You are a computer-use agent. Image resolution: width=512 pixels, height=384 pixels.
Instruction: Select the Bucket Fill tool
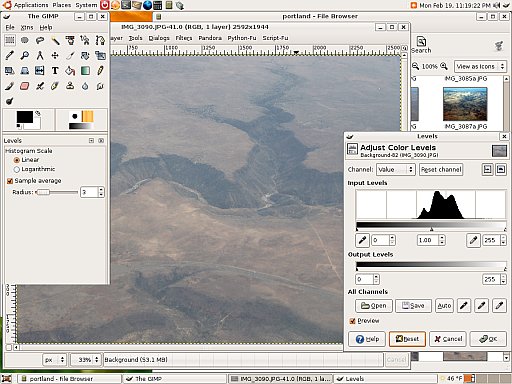70,71
